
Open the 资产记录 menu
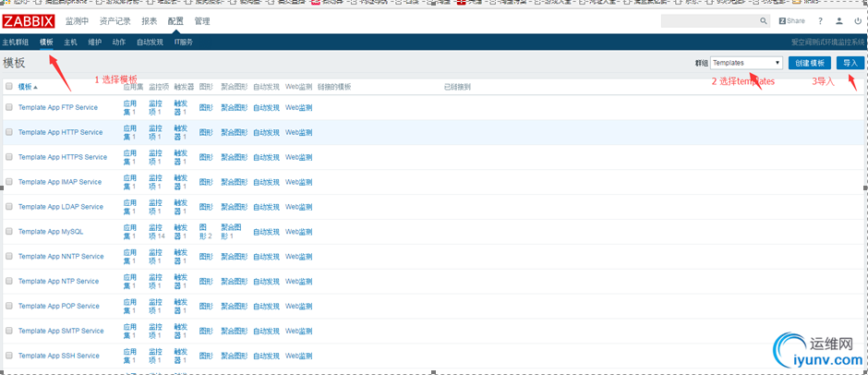click(115, 21)
